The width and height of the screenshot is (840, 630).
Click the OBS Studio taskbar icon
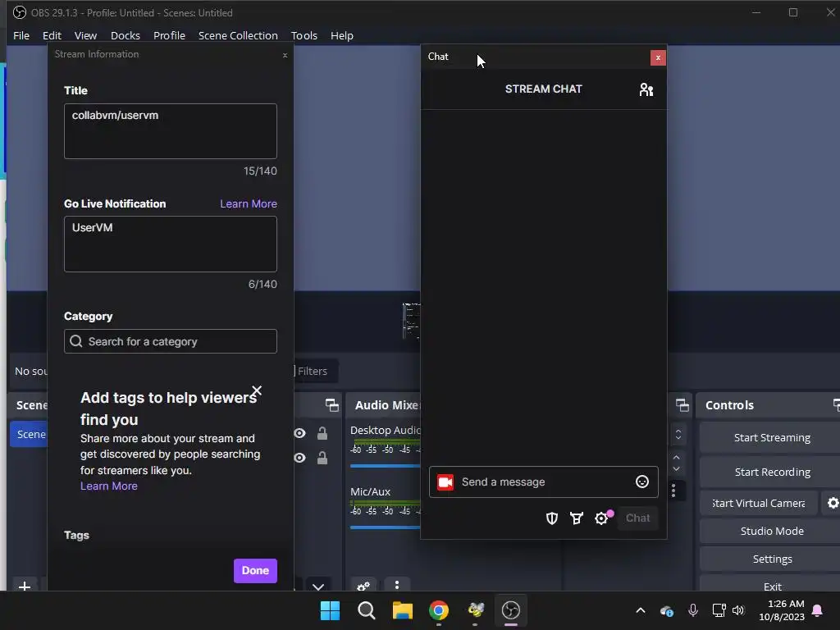(x=511, y=610)
